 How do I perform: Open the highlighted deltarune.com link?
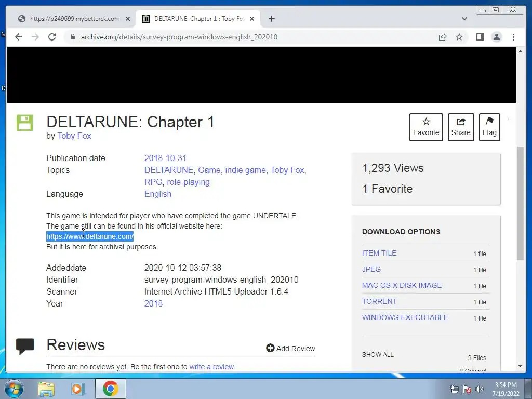(90, 236)
